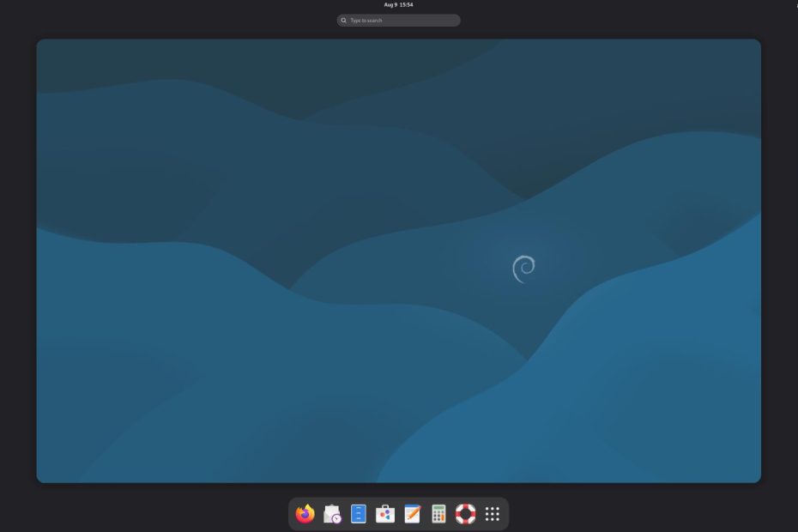The image size is (798, 532).
Task: Open the Calculator app in dock
Action: pyautogui.click(x=438, y=514)
